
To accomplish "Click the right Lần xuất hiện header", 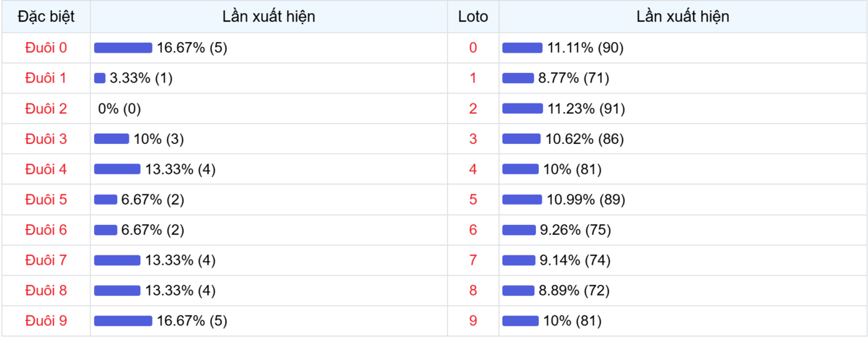I will click(683, 17).
